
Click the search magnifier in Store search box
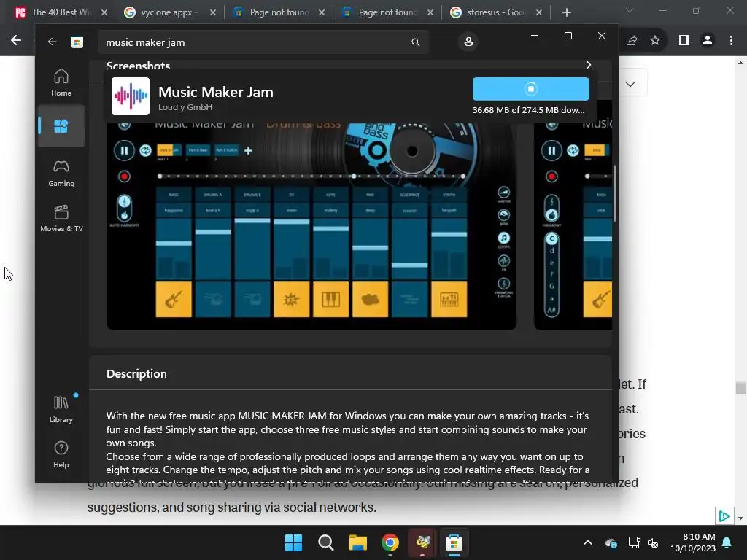(x=415, y=42)
